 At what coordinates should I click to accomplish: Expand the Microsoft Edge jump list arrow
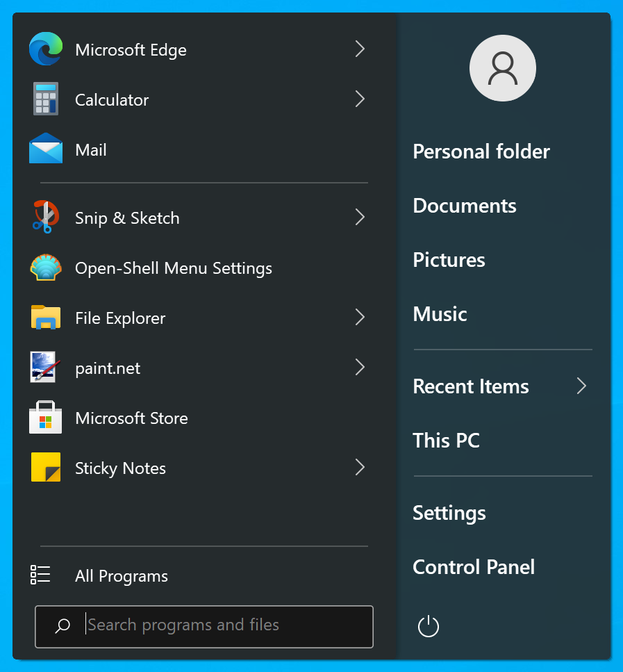(x=360, y=49)
